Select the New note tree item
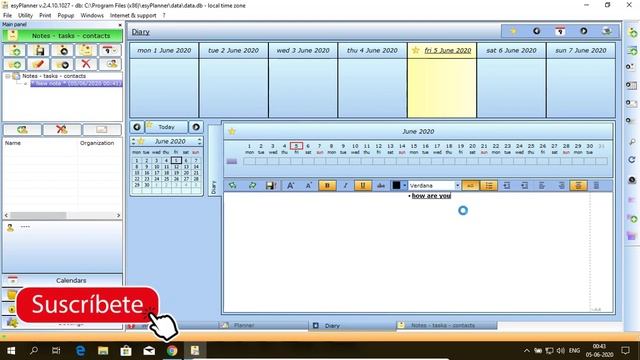640x360 pixels. [76, 83]
